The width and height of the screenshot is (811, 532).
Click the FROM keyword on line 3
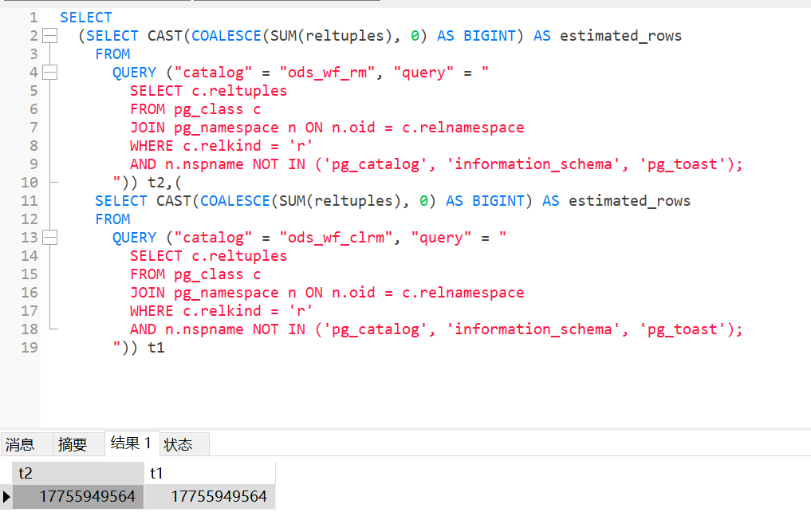point(112,54)
